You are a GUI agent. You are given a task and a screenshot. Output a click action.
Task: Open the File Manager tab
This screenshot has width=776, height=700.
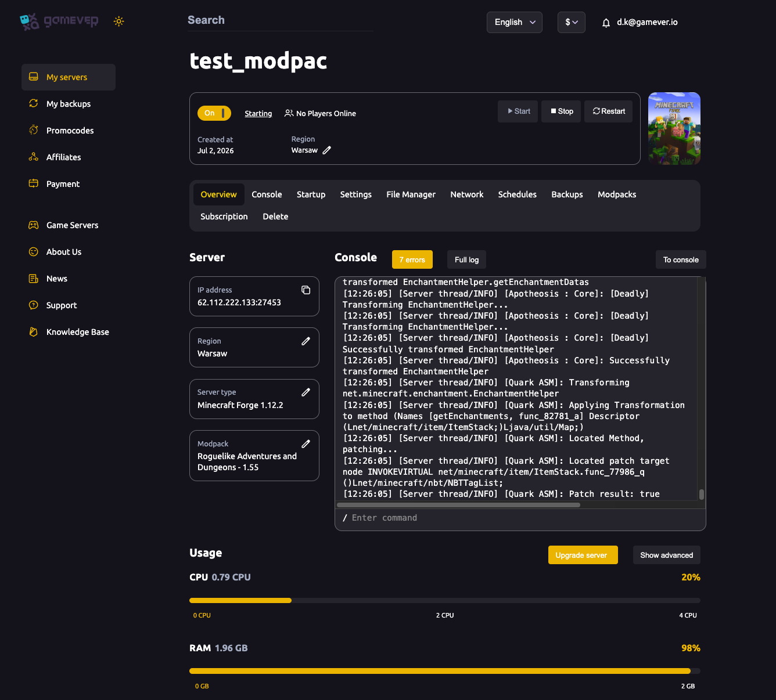[x=411, y=194]
